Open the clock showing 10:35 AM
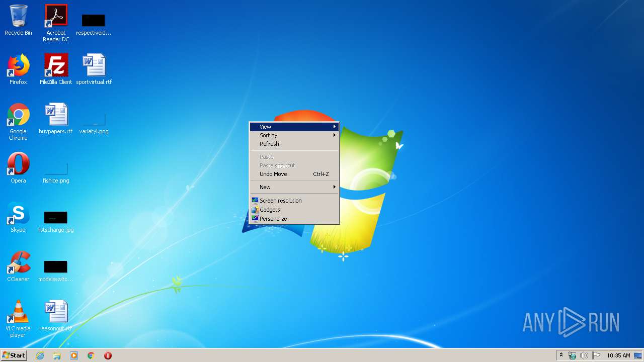The width and height of the screenshot is (644, 362). 618,355
